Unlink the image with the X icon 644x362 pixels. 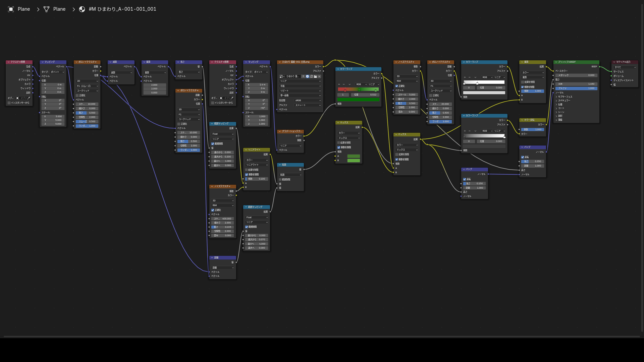(319, 76)
